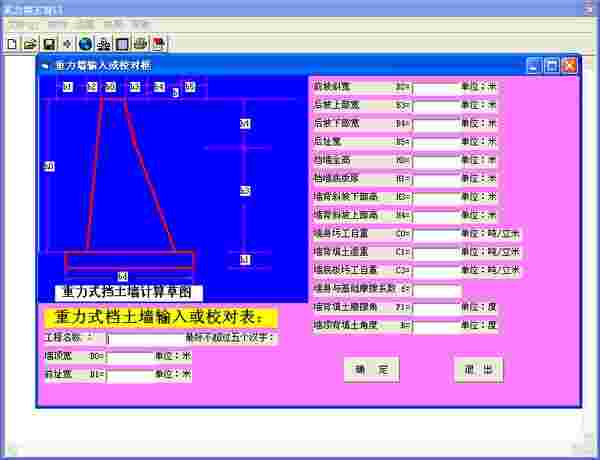600x460 pixels.
Task: Focus the 后趾宽 B5 input field
Action: pyautogui.click(x=435, y=142)
